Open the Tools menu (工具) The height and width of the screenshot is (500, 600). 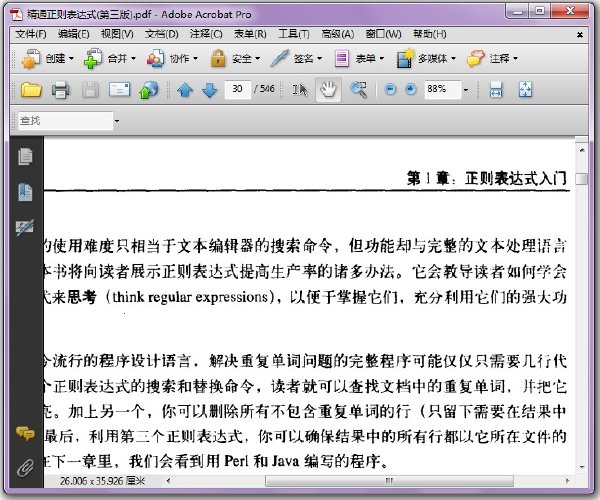[294, 34]
